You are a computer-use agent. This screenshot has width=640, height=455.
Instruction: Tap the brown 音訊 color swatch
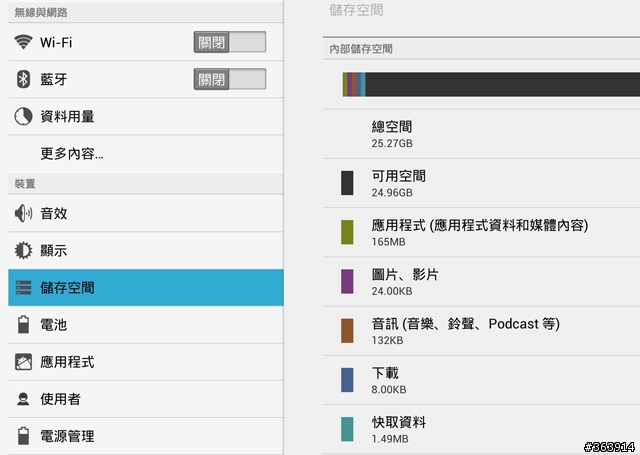tap(347, 331)
